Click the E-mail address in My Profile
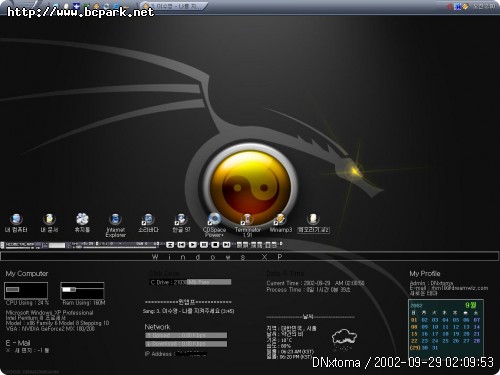The height and width of the screenshot is (375, 500). click(x=449, y=288)
